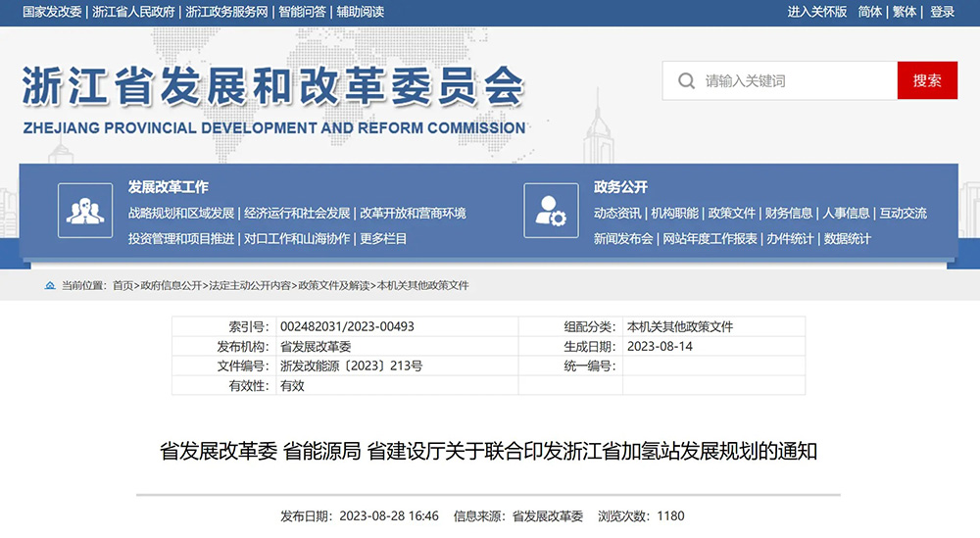
Task: Click document number 浙发改能源〔2023〕213号
Action: click(351, 366)
